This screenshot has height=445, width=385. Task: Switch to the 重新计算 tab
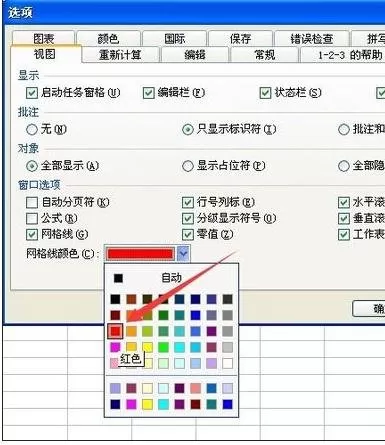pos(120,54)
